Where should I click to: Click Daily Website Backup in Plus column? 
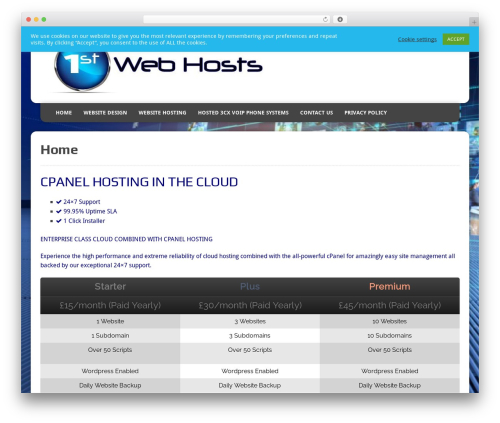coord(250,385)
